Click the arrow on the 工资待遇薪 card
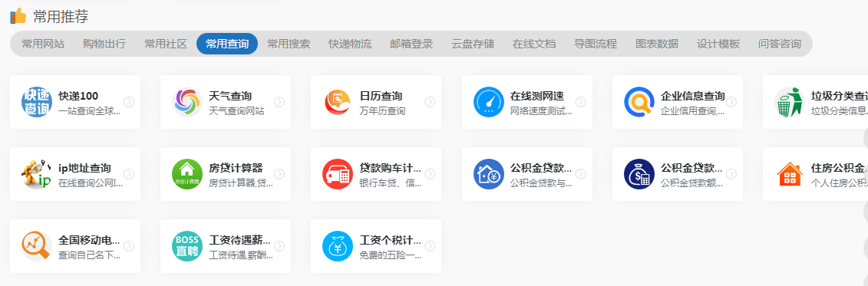The image size is (868, 286). tap(279, 245)
